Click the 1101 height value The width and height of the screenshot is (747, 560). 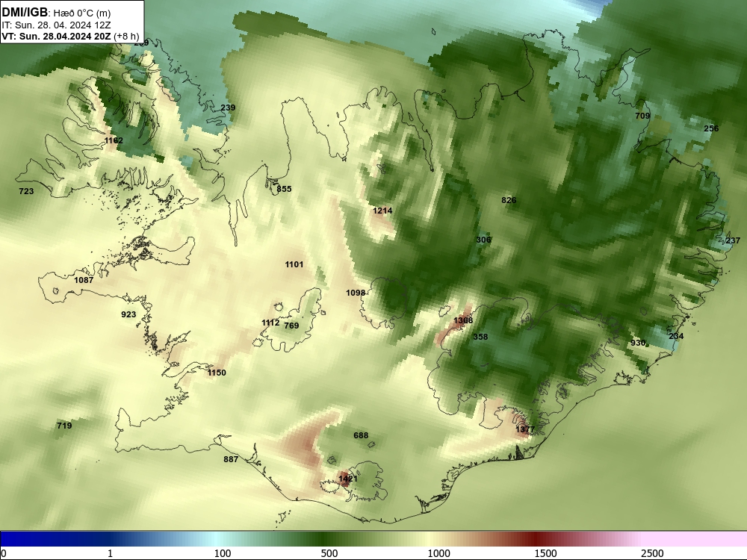pyautogui.click(x=294, y=264)
